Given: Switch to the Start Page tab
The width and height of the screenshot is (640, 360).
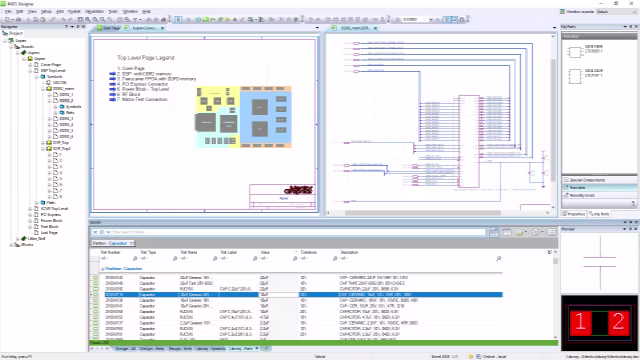Looking at the screenshot, I should (109, 28).
